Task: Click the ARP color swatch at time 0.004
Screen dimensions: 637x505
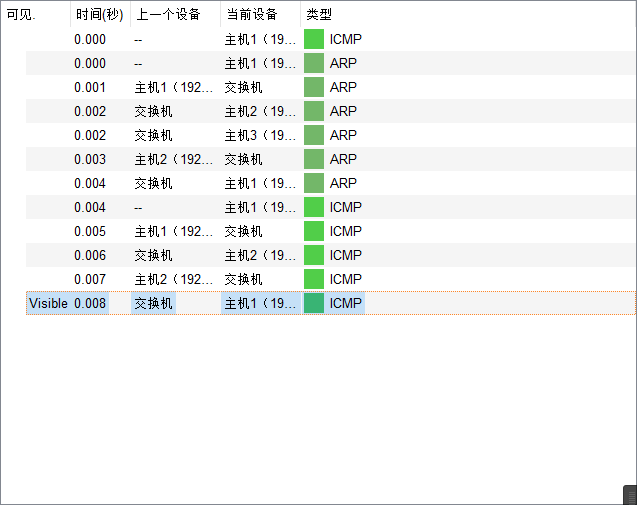Action: click(314, 183)
